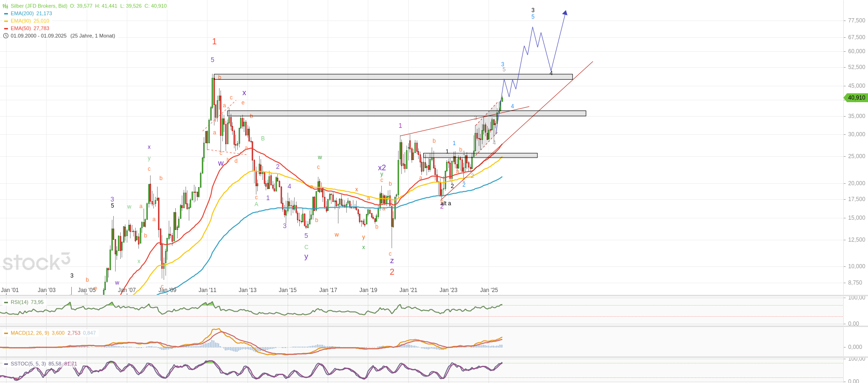
Task: Click the stock3 watermark logo
Action: [x=36, y=262]
